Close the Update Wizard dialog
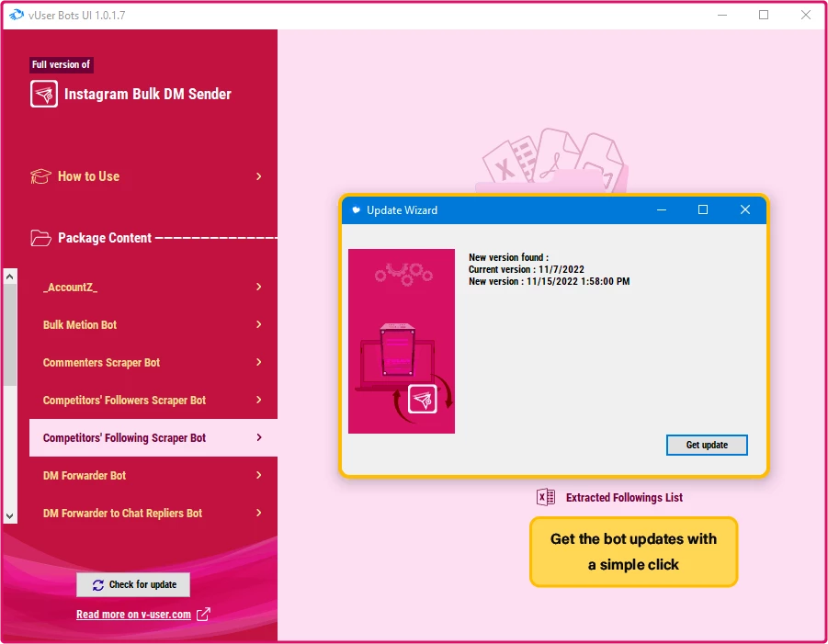Screen dimensions: 828x644 [745, 209]
